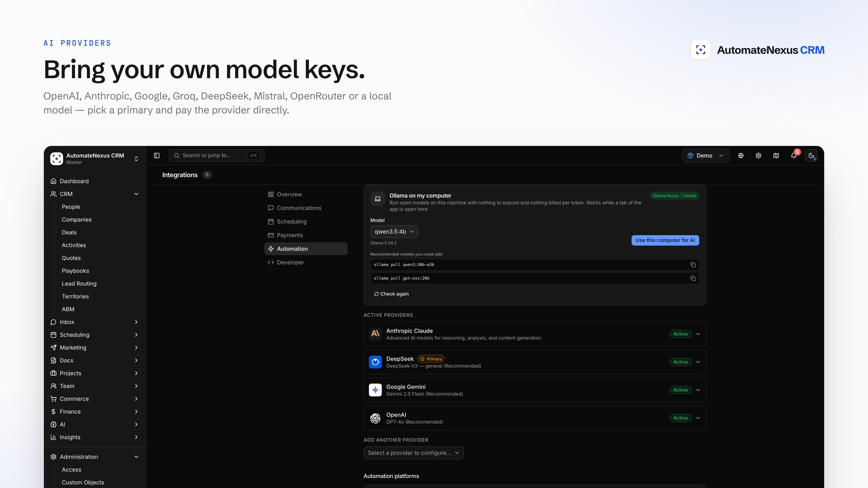Viewport: 868px width, 488px height.
Task: Click the Inbox chat bubble icon
Action: point(53,322)
